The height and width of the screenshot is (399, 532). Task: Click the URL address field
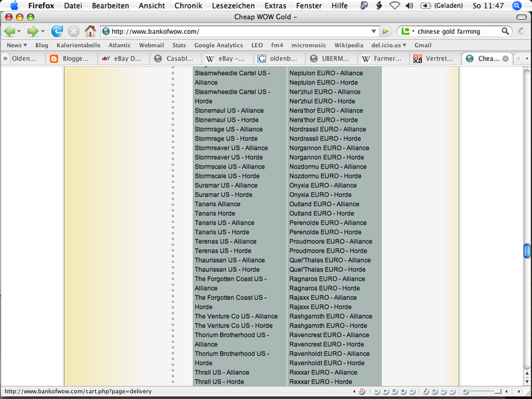point(240,31)
